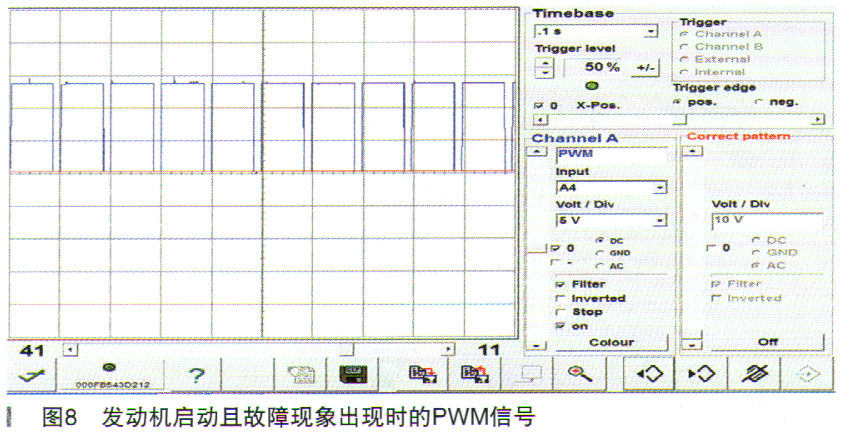Toggle Channel A Filter checkbox
The width and height of the screenshot is (843, 433).
(561, 285)
